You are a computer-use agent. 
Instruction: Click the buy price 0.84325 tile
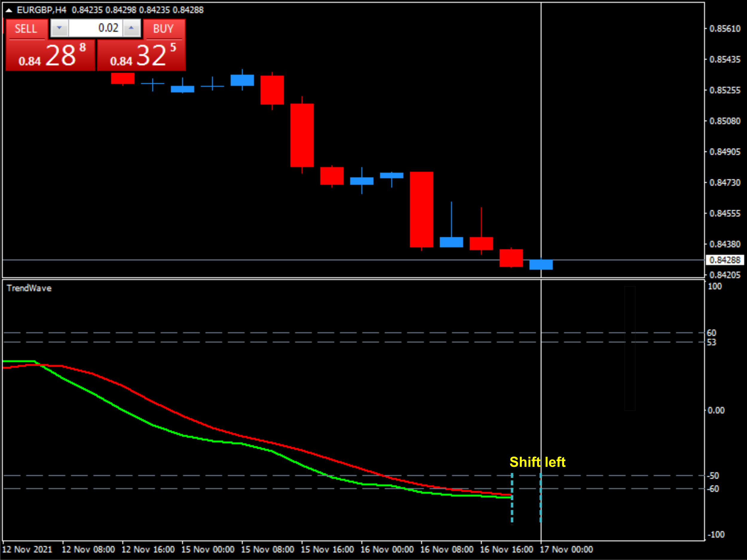[x=141, y=56]
